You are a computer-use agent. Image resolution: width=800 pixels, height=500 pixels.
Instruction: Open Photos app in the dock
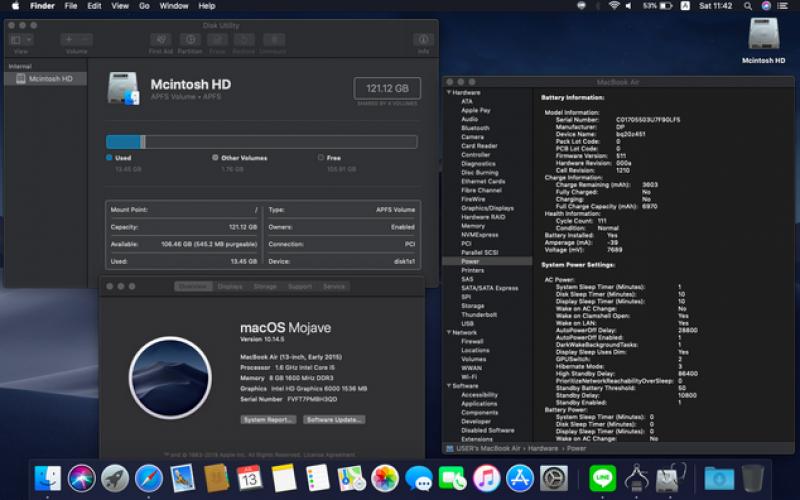tap(385, 479)
